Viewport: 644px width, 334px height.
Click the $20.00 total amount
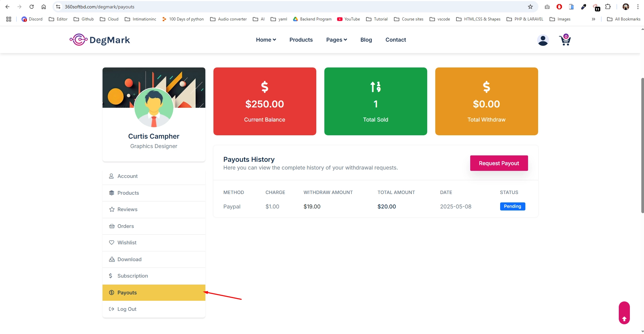click(387, 206)
